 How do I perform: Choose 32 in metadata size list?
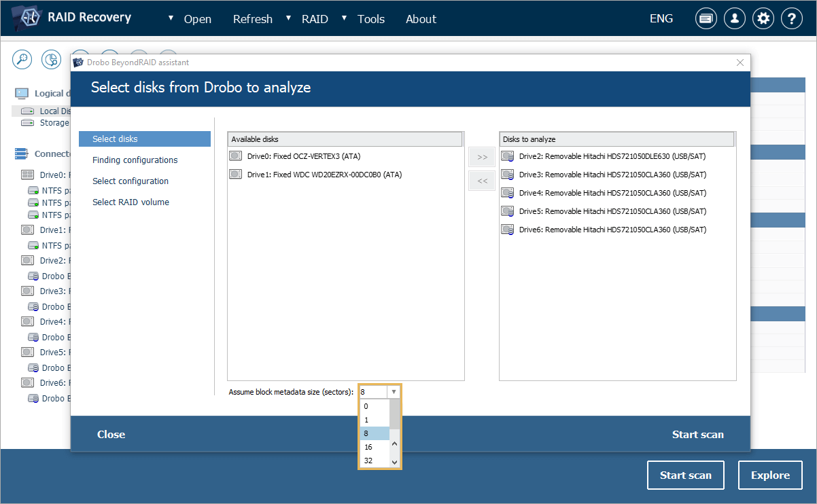(x=375, y=461)
